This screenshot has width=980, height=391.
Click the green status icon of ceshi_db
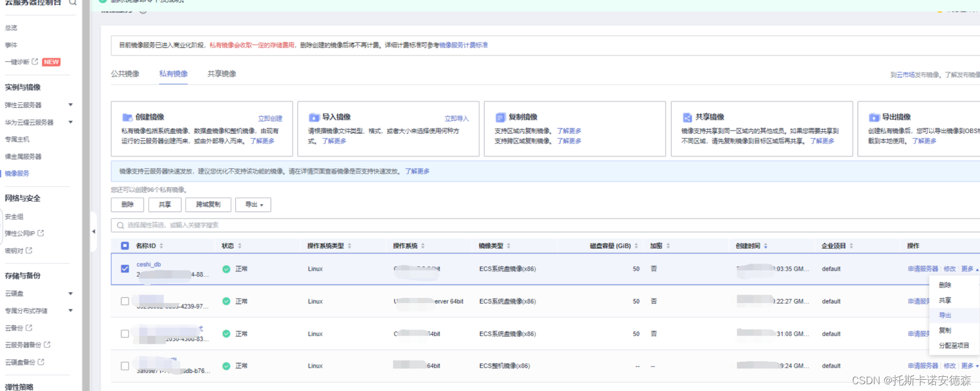226,269
